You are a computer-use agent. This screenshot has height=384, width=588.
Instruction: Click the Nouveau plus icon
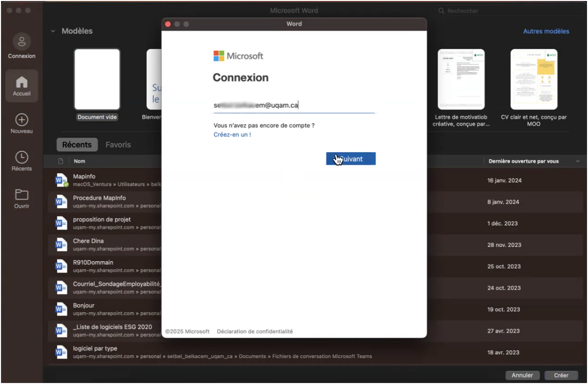[x=21, y=120]
